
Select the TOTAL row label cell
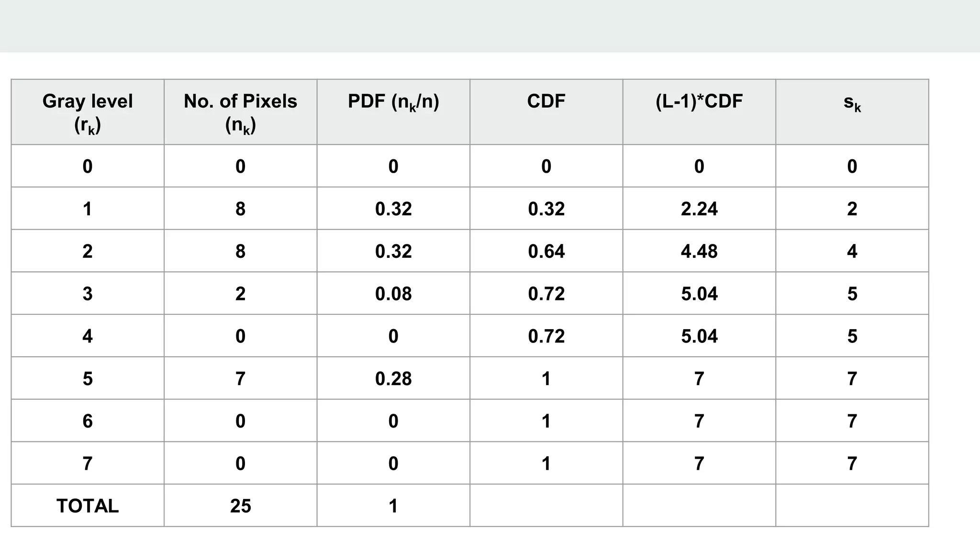tap(88, 506)
